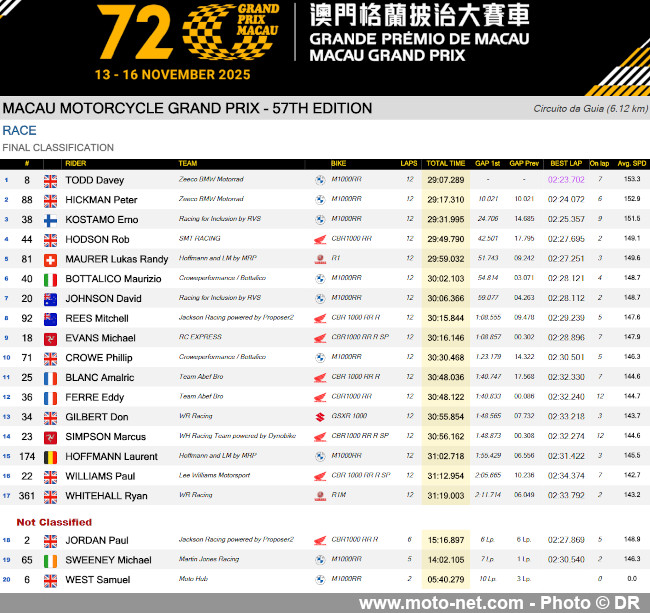This screenshot has width=650, height=613.
Task: Click the Irish flag beside SWEENEY Michael
Action: tap(50, 561)
